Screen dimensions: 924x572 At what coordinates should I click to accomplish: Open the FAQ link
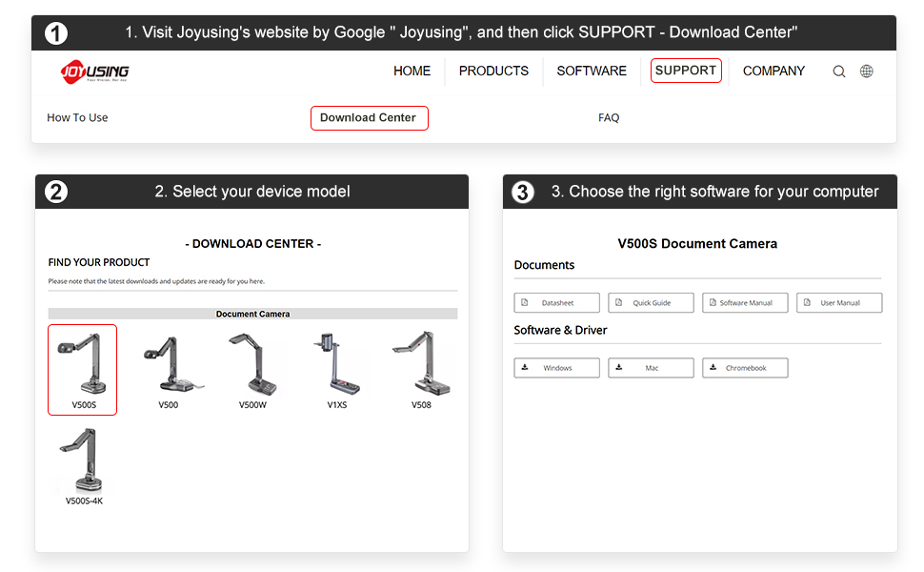tap(609, 118)
